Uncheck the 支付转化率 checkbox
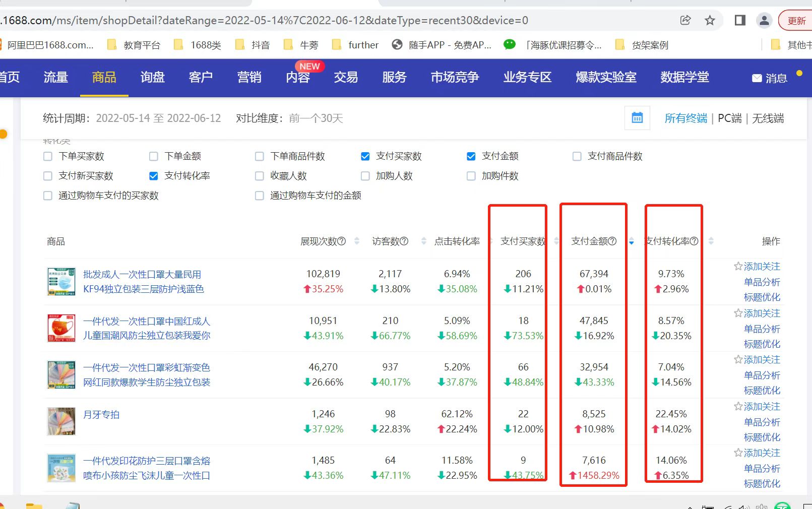The height and width of the screenshot is (509, 812). [154, 176]
